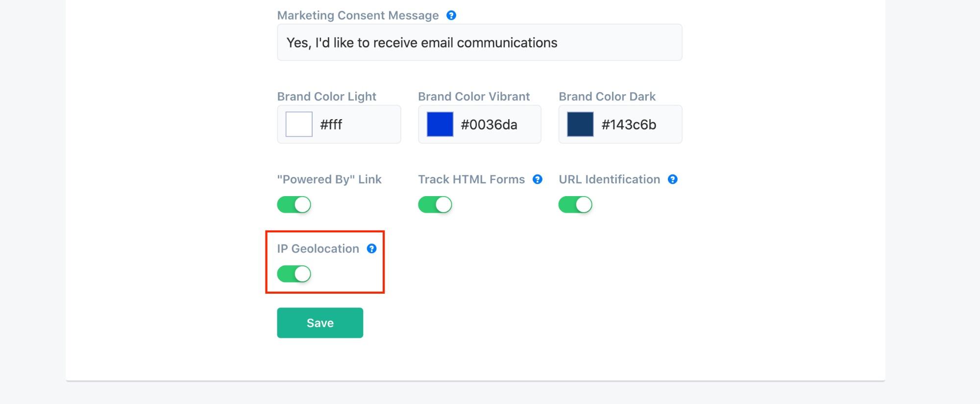Edit the #fff hex value field
The width and height of the screenshot is (980, 404).
click(358, 125)
